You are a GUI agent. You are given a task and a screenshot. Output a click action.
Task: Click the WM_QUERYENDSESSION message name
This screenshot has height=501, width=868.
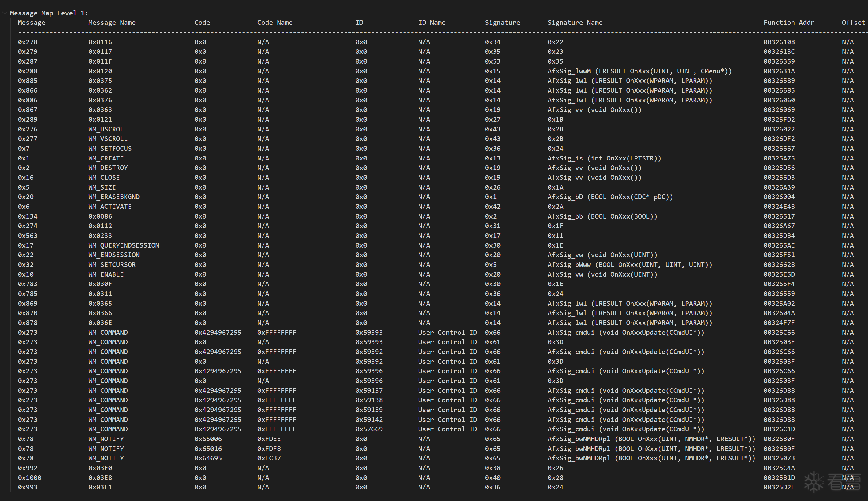point(124,245)
